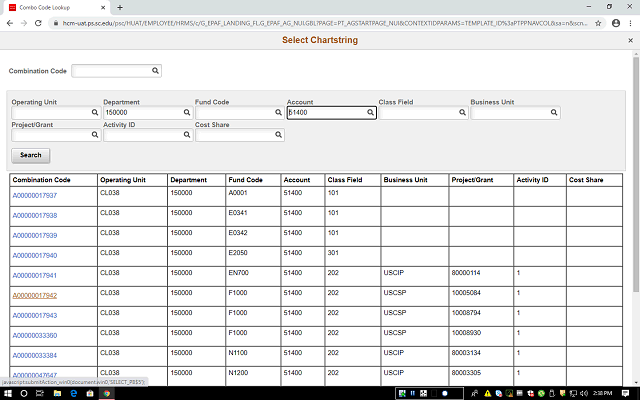Open the Fund Code lookup magnifier

278,112
